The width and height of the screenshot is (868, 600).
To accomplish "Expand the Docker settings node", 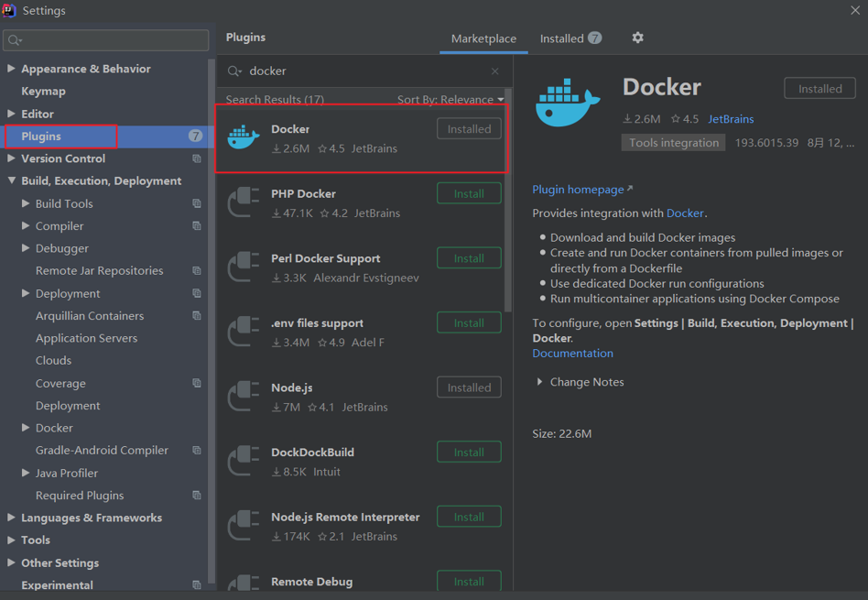I will 26,428.
